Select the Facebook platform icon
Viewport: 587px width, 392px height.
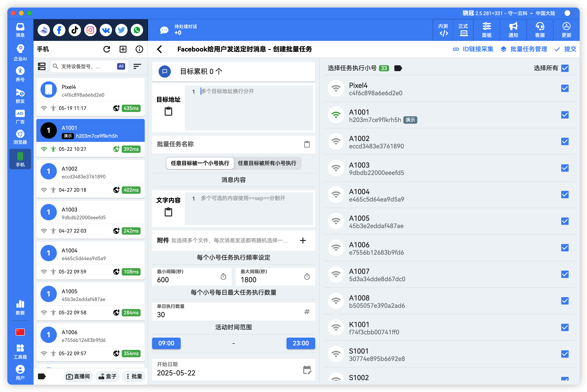[x=59, y=30]
